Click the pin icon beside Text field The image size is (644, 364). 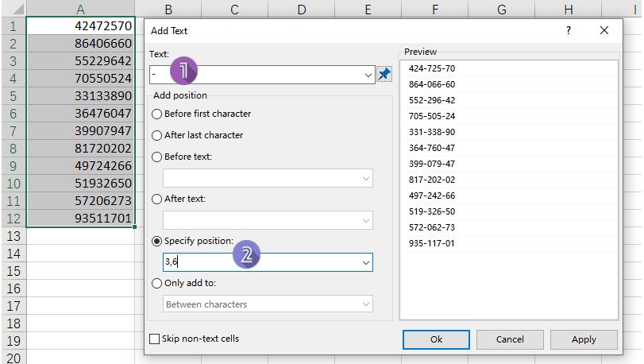(x=384, y=75)
